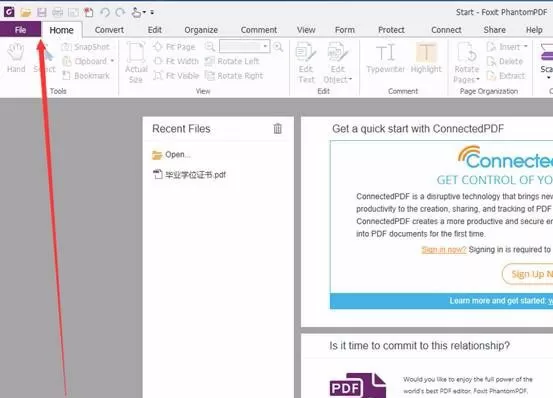Click Open... in Recent Files
Image resolution: width=553 pixels, height=398 pixels.
171,155
